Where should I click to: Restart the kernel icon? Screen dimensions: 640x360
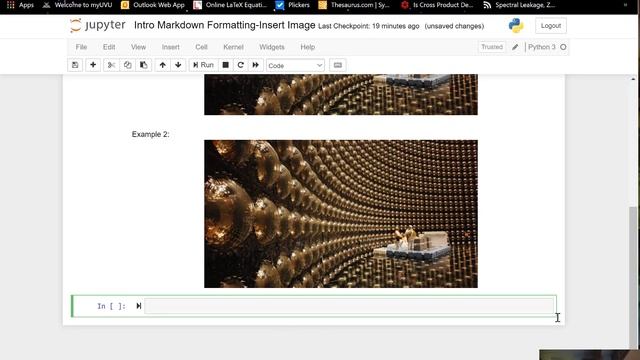click(240, 65)
